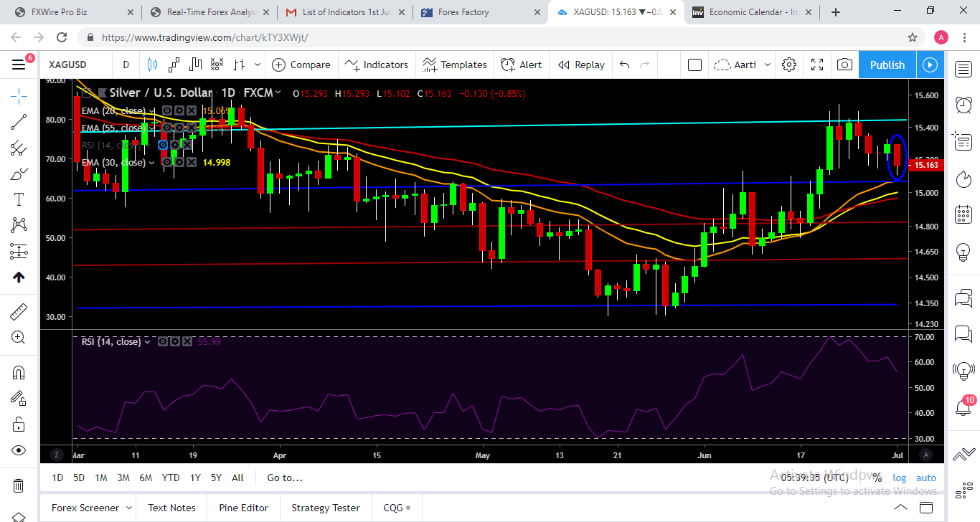Set chart range to 1D

(x=57, y=478)
